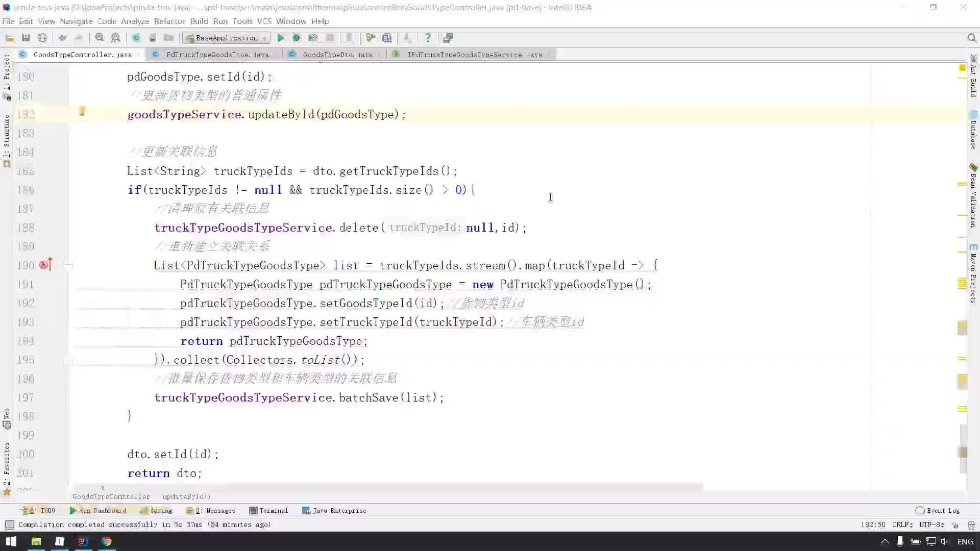Toggle the Bean Validation side panel
980x551 pixels.
(973, 195)
